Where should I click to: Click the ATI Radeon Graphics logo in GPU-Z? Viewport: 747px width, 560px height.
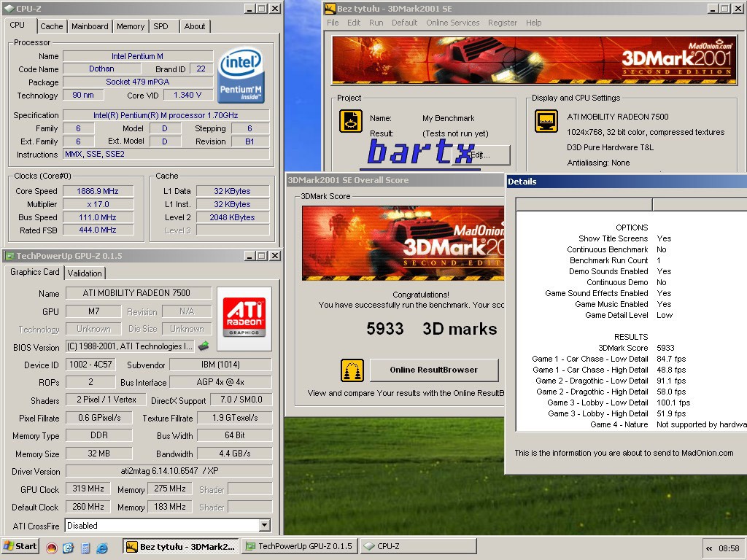pos(244,318)
